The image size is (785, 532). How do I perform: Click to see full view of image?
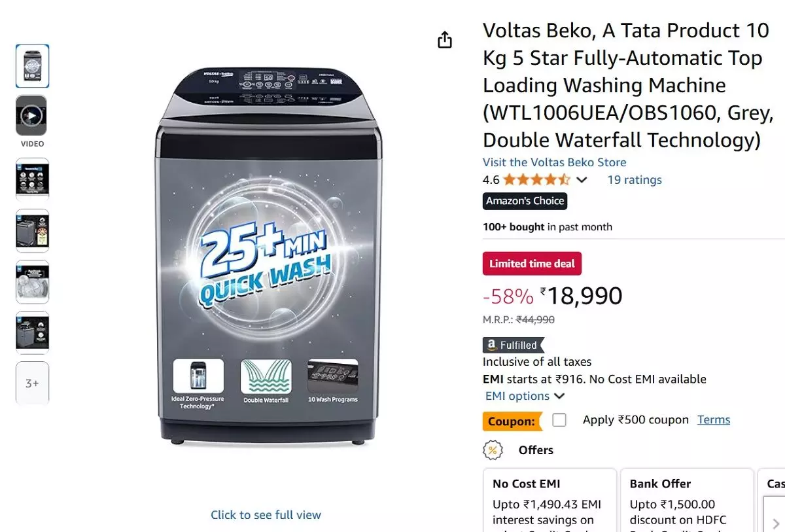(266, 515)
